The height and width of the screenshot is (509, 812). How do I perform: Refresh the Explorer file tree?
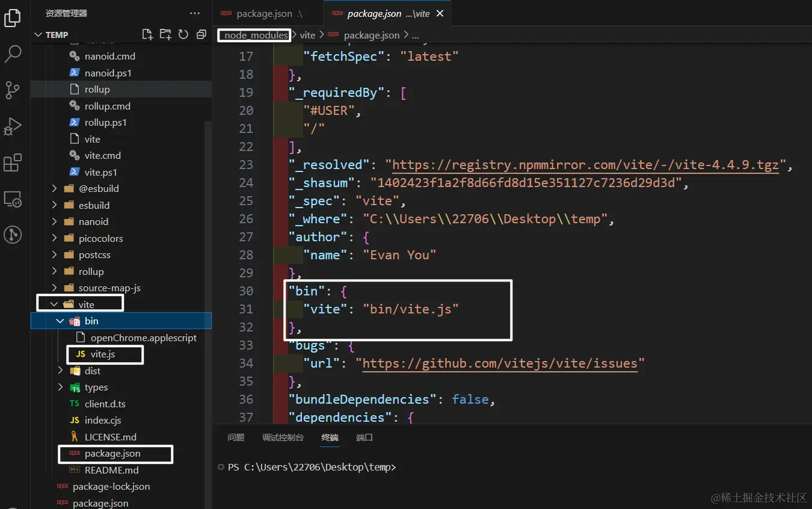click(x=183, y=34)
